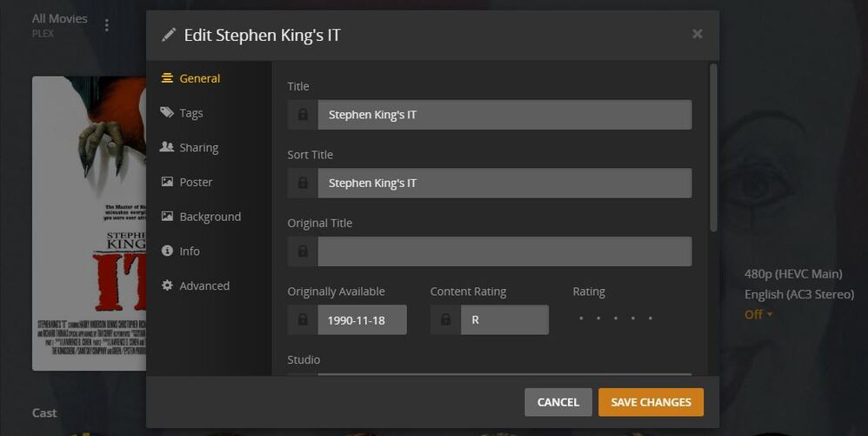Open the Info section
The width and height of the screenshot is (868, 436).
click(x=180, y=251)
